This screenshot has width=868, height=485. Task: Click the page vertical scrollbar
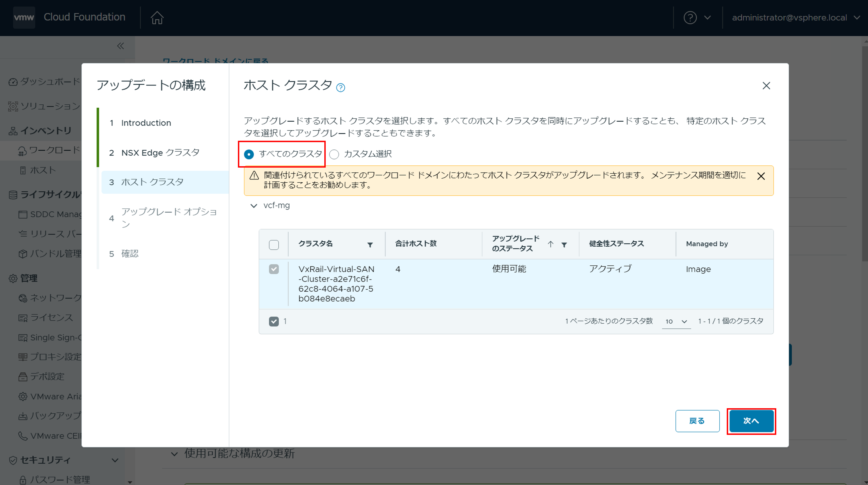[x=865, y=153]
